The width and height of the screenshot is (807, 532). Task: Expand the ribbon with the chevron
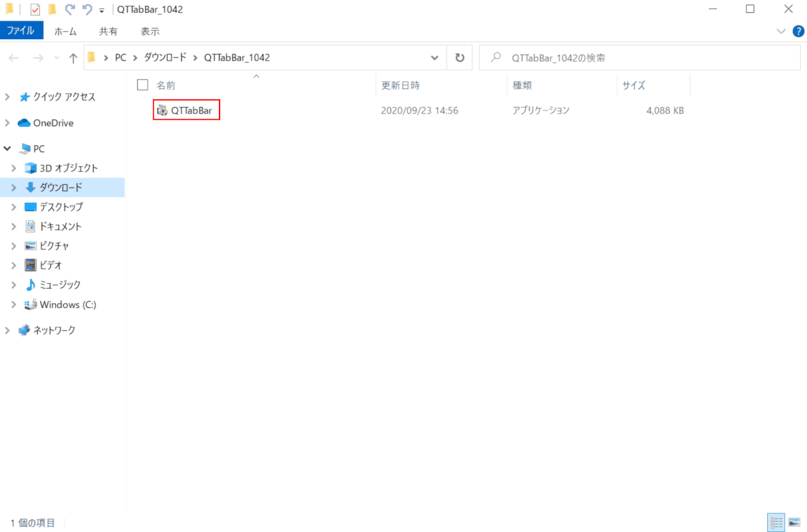pyautogui.click(x=781, y=31)
